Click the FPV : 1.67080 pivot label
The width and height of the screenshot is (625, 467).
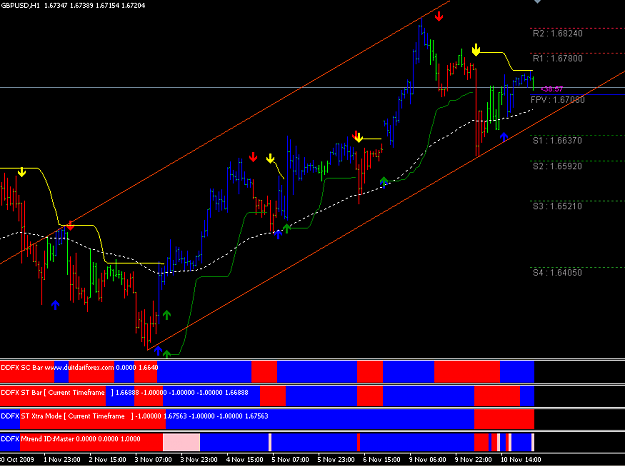[x=557, y=100]
